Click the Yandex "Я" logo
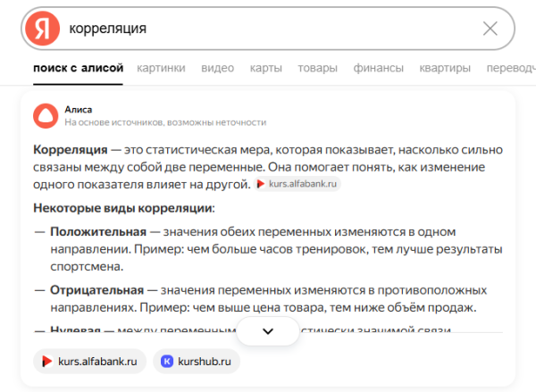This screenshot has width=536, height=392. tap(41, 29)
